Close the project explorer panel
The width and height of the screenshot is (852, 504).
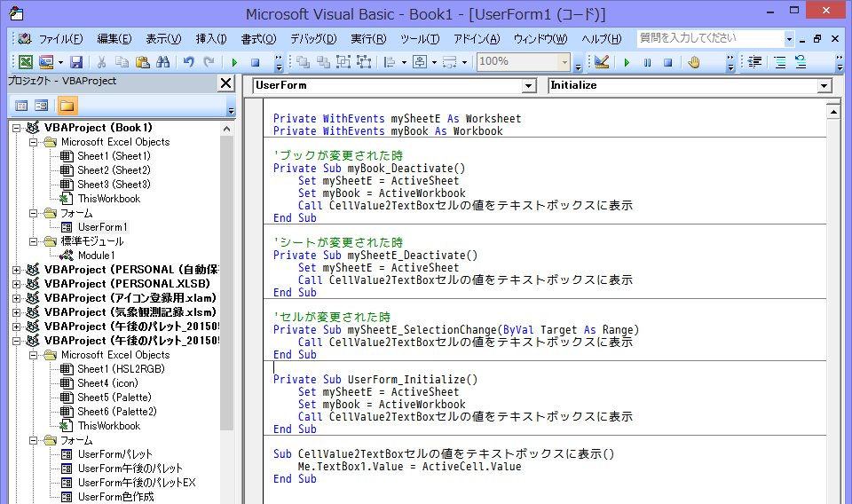(x=225, y=83)
